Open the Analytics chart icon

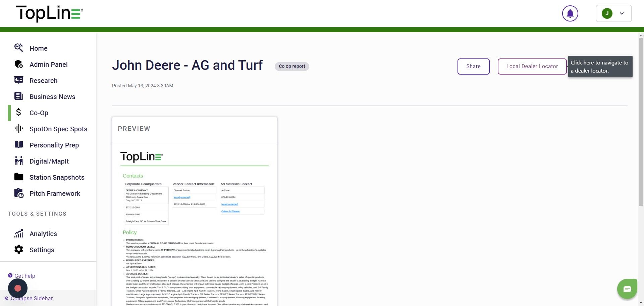click(x=19, y=233)
